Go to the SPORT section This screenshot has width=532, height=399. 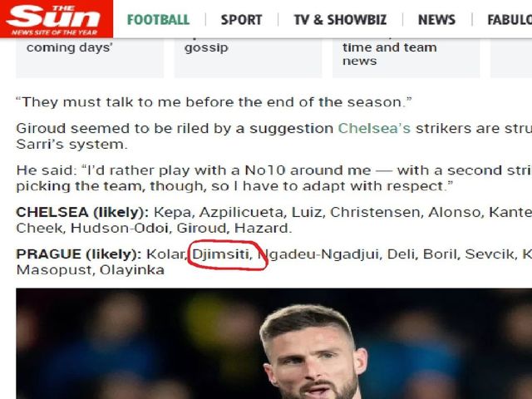click(241, 20)
